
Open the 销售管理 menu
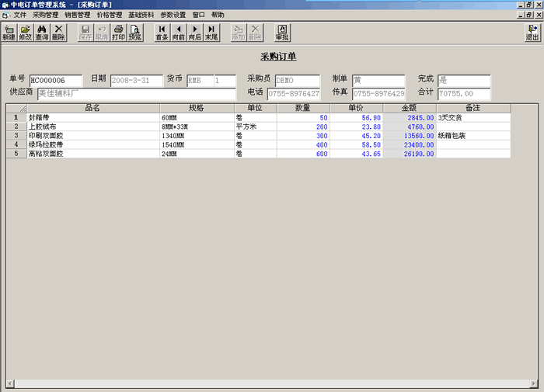[78, 15]
